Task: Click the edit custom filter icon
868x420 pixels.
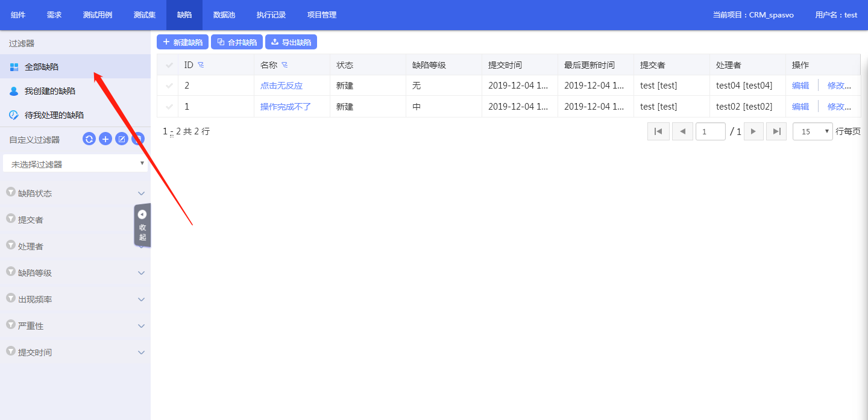Action: [x=122, y=139]
